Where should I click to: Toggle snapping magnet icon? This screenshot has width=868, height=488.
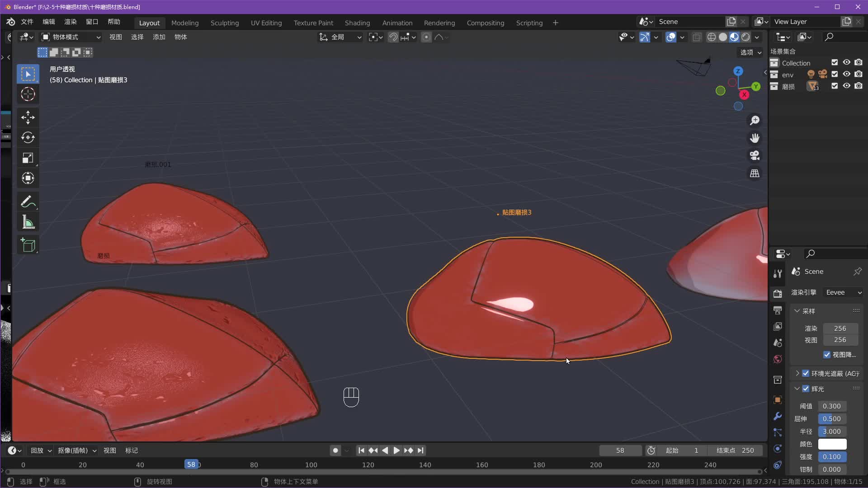tap(393, 37)
